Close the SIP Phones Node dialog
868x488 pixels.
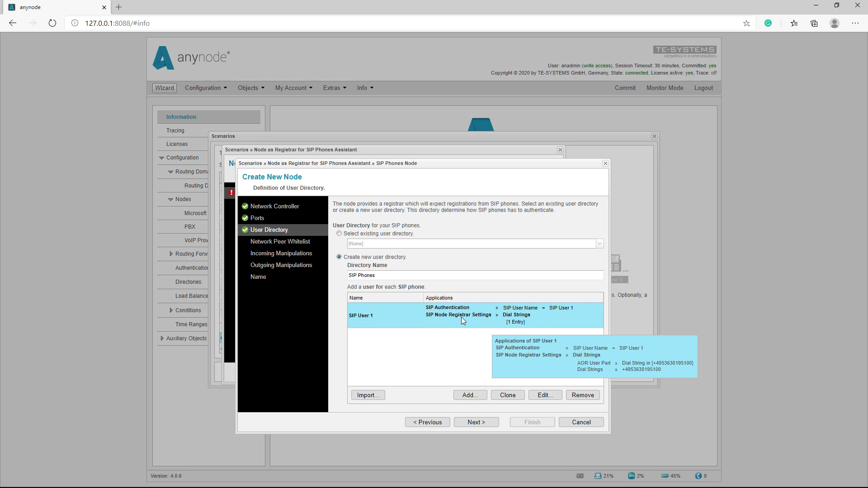click(605, 163)
